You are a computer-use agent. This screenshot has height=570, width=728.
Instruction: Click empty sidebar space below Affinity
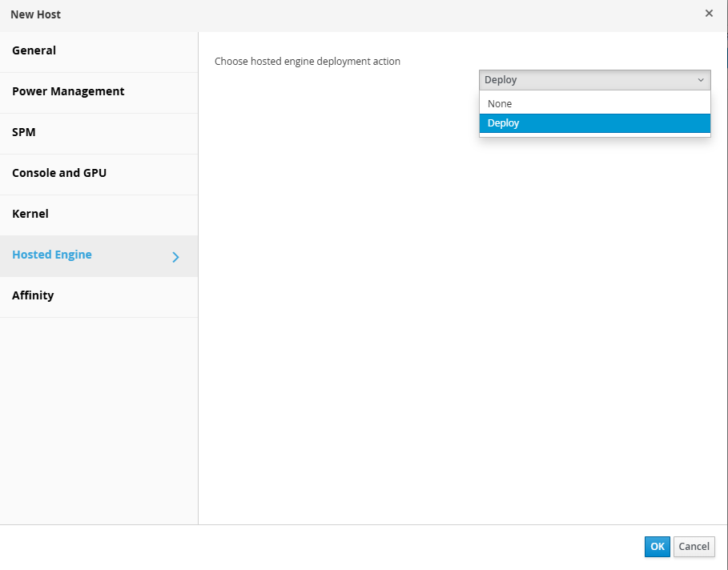[99, 416]
